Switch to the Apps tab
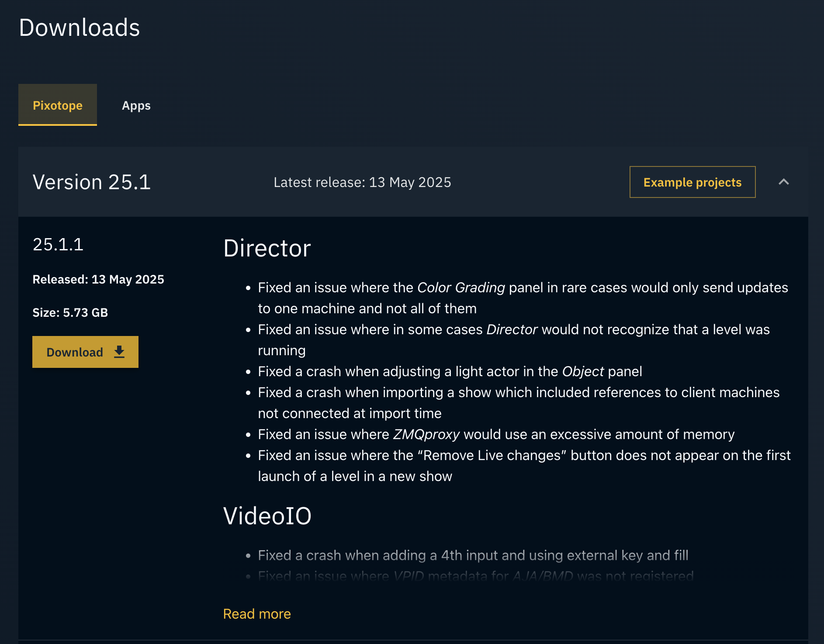 click(136, 105)
